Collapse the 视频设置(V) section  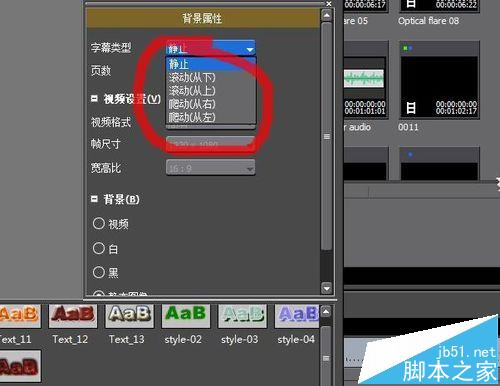[94, 99]
